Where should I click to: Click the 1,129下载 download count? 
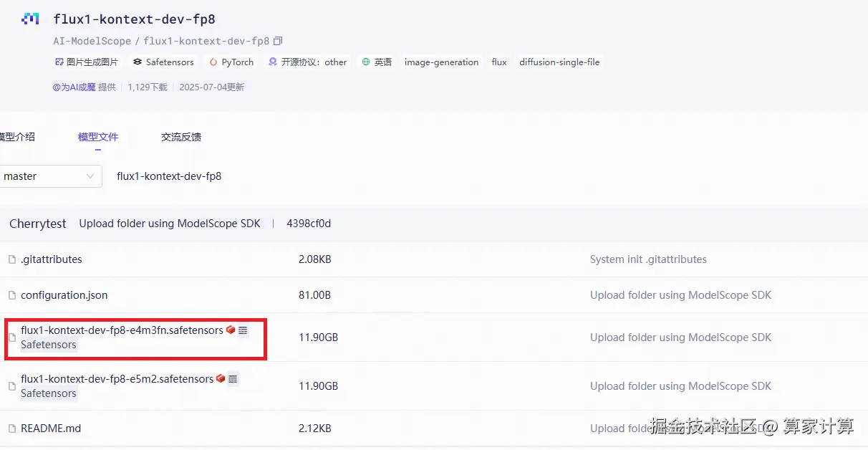[148, 87]
